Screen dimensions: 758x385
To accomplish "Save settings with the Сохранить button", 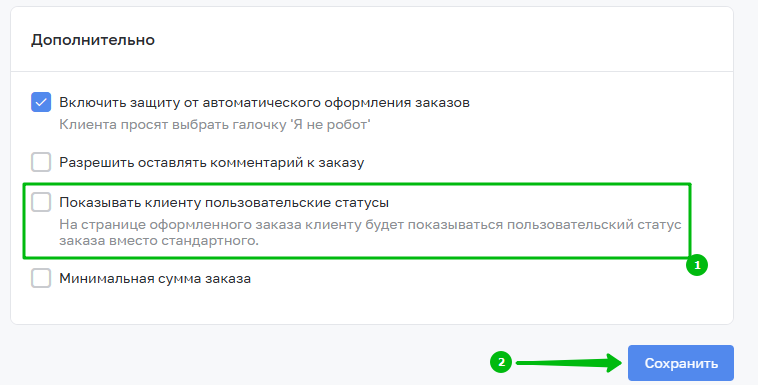I will pos(681,363).
